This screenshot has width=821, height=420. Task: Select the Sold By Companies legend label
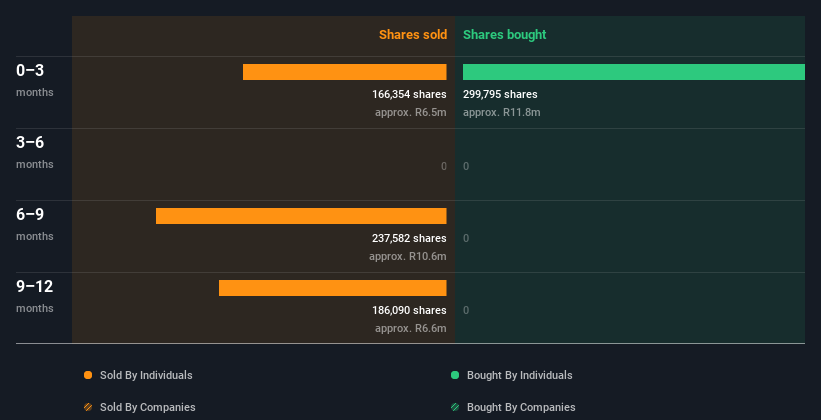(148, 407)
